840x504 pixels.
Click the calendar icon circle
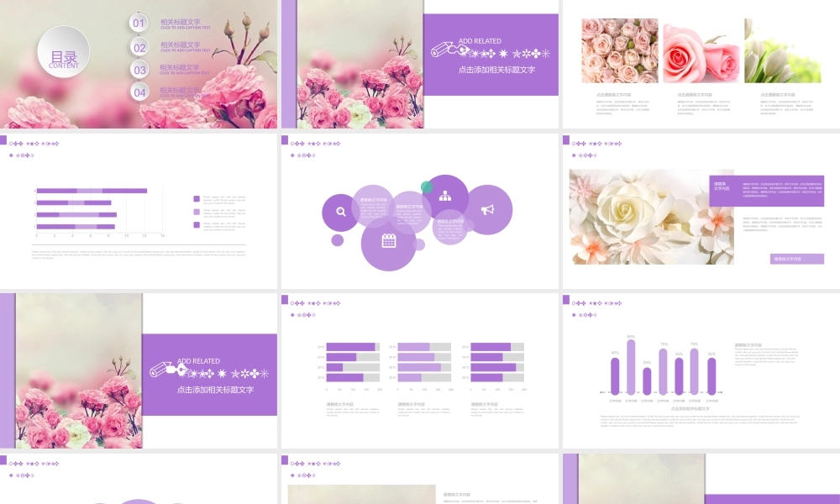tap(388, 241)
